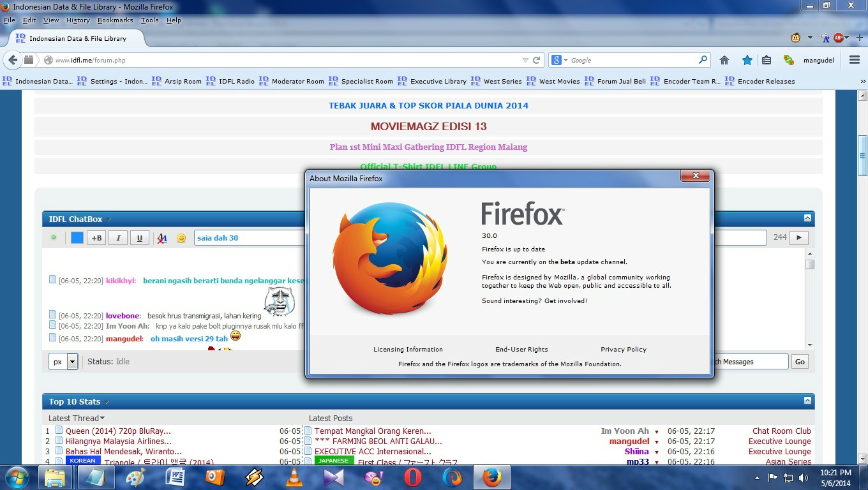
Task: Toggle underline formatting in ChatBox
Action: (139, 238)
